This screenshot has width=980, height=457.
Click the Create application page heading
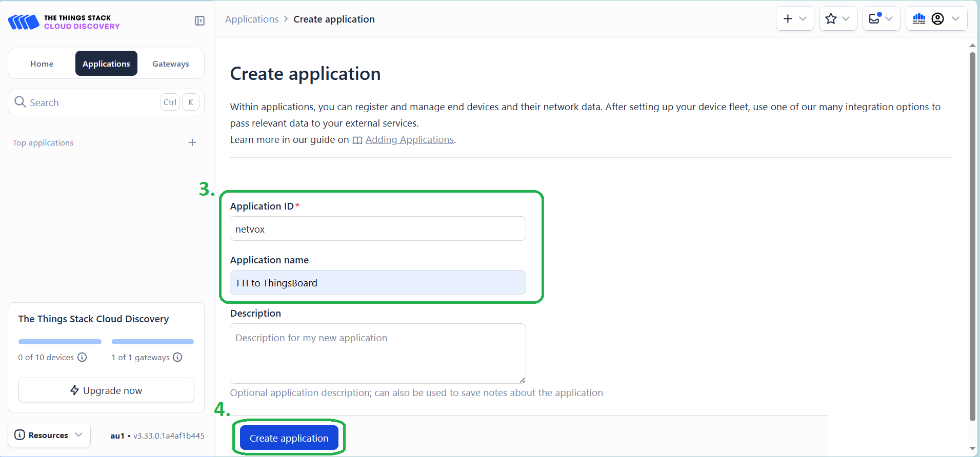[305, 74]
